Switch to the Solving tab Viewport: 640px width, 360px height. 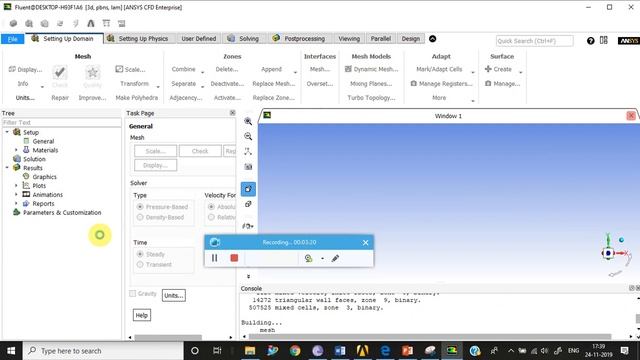[244, 39]
